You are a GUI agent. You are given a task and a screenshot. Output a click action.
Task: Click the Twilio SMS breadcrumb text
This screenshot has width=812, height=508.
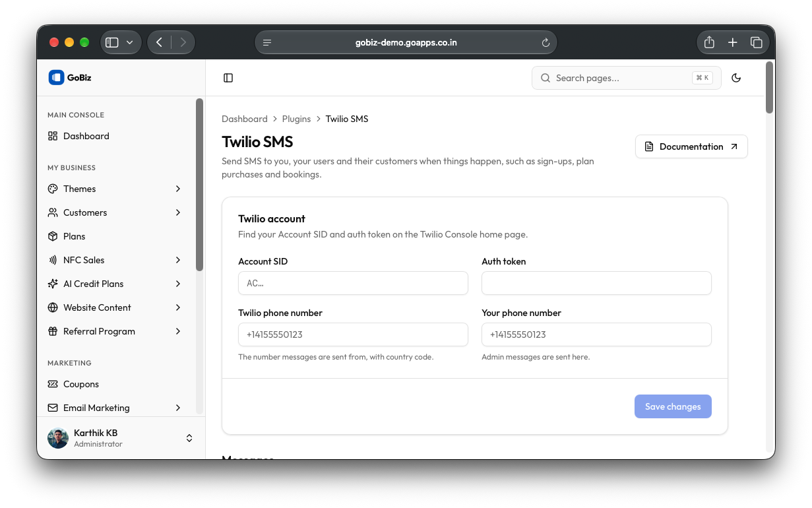[x=347, y=119]
